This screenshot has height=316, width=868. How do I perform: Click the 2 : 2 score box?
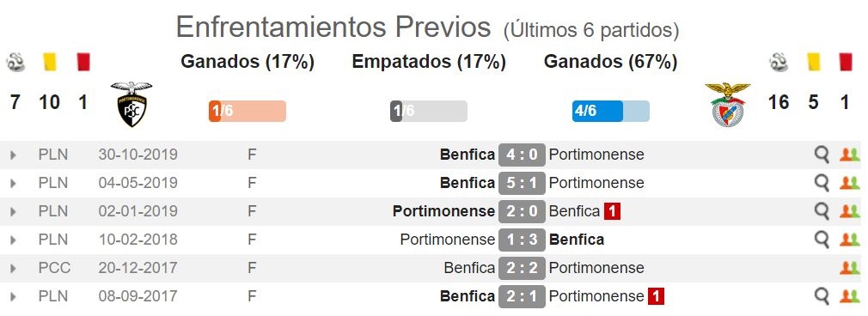tap(522, 268)
